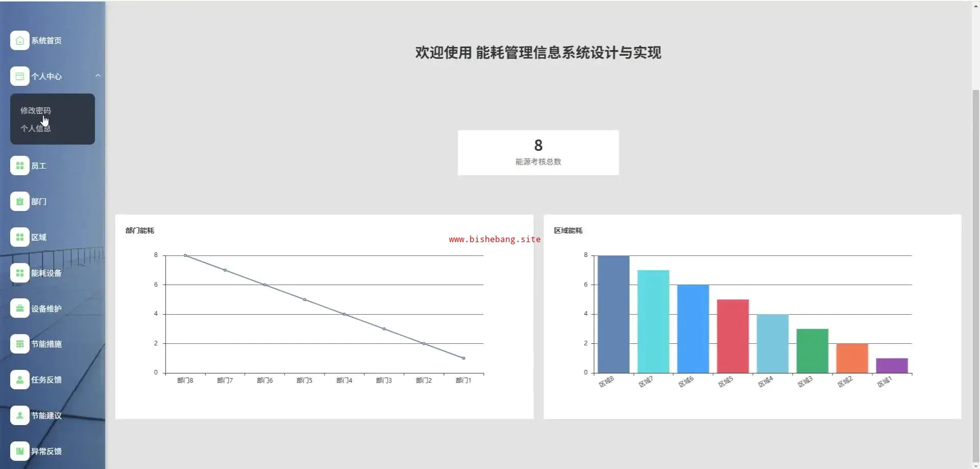980x469 pixels.
Task: Click the 部门1 data point on line chart
Action: click(463, 358)
